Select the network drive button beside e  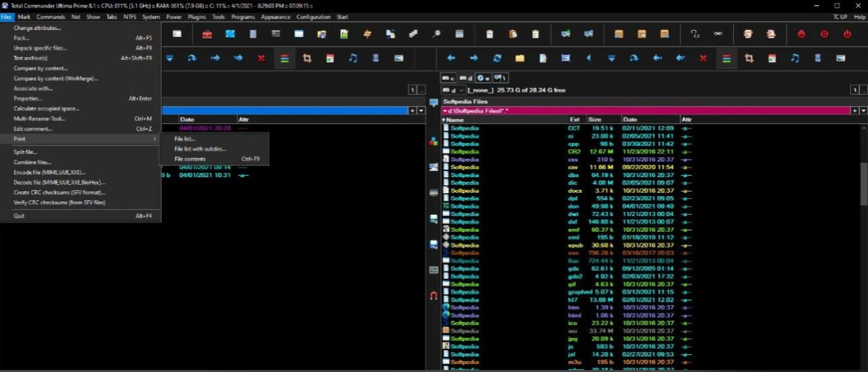point(500,78)
